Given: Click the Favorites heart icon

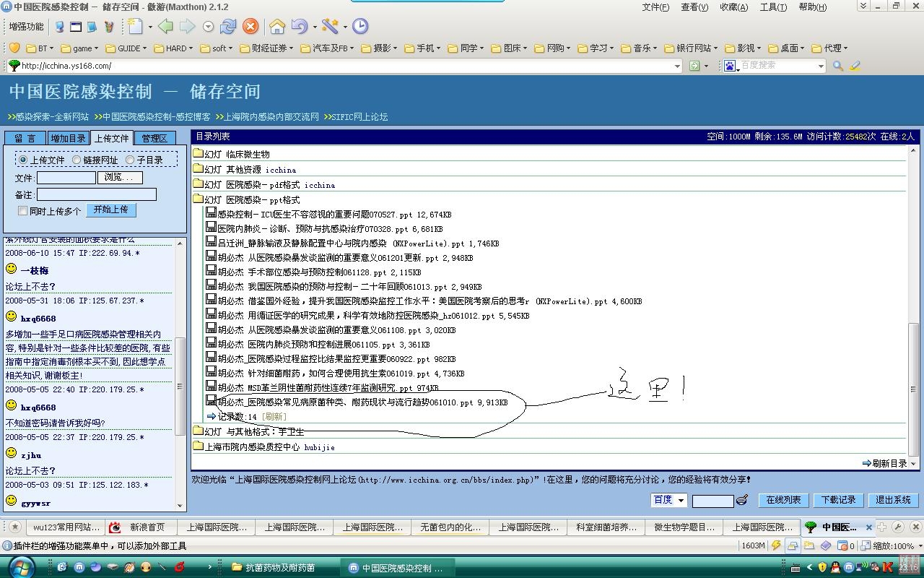Looking at the screenshot, I should point(14,48).
